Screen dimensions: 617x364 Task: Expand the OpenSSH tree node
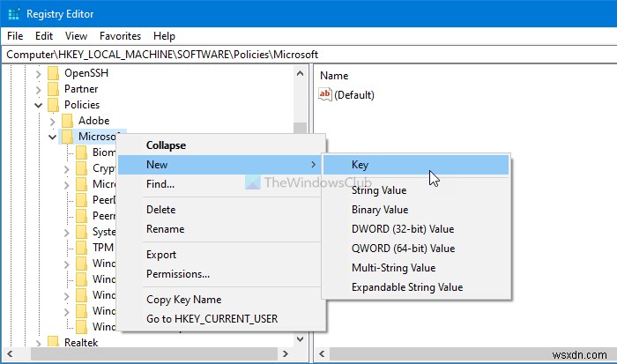click(38, 72)
